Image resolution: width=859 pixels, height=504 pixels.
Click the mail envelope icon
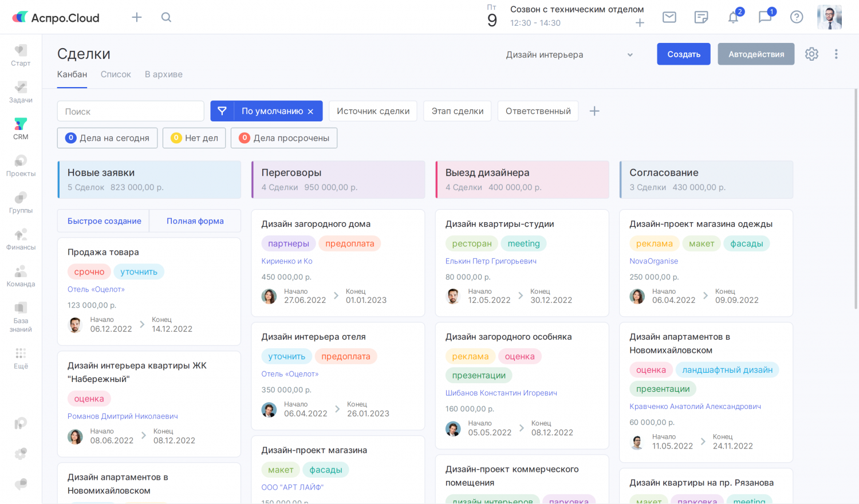(x=669, y=17)
